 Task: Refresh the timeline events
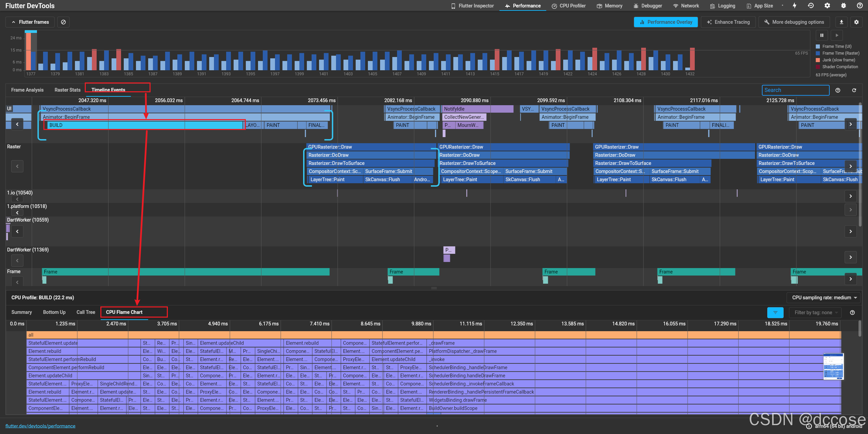point(854,90)
